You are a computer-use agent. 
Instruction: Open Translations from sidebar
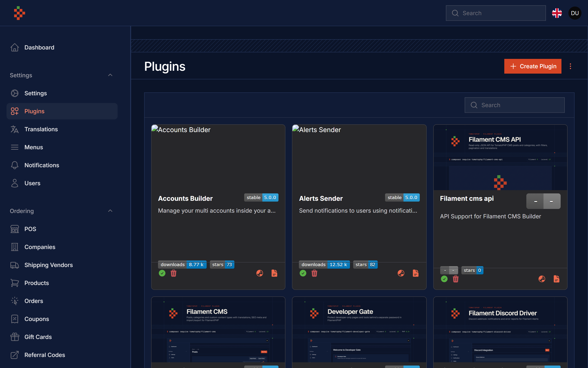tap(62, 129)
